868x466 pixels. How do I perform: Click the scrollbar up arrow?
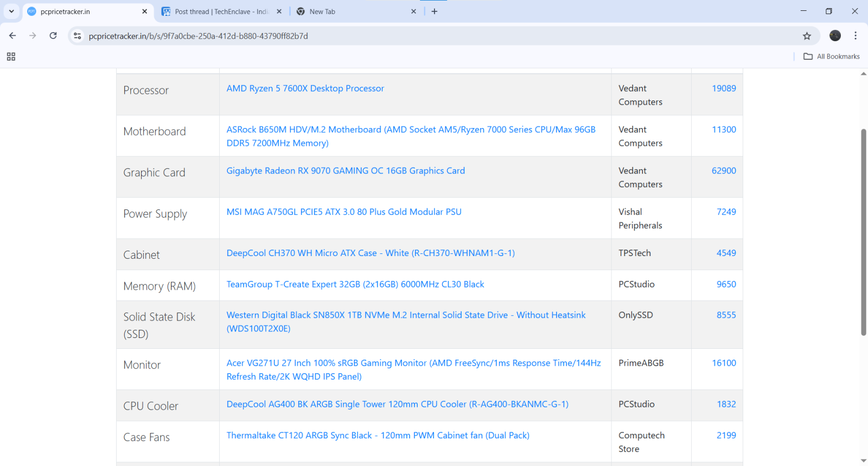click(x=864, y=74)
